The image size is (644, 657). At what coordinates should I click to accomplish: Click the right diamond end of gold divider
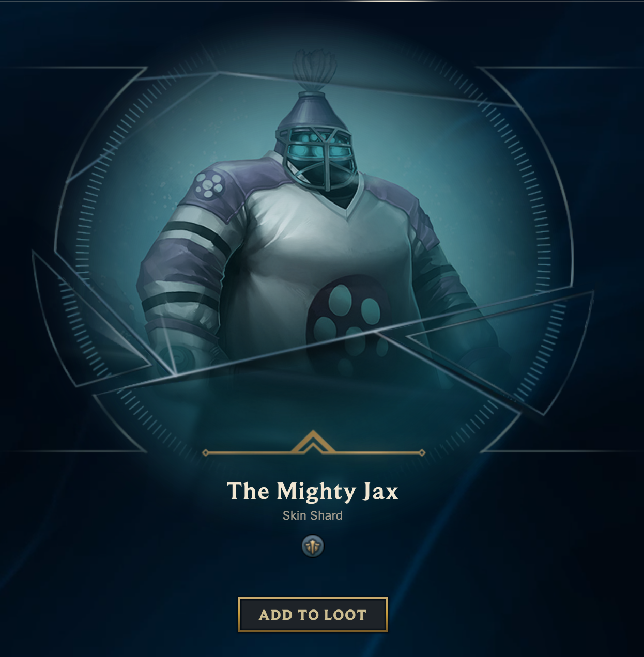(422, 453)
